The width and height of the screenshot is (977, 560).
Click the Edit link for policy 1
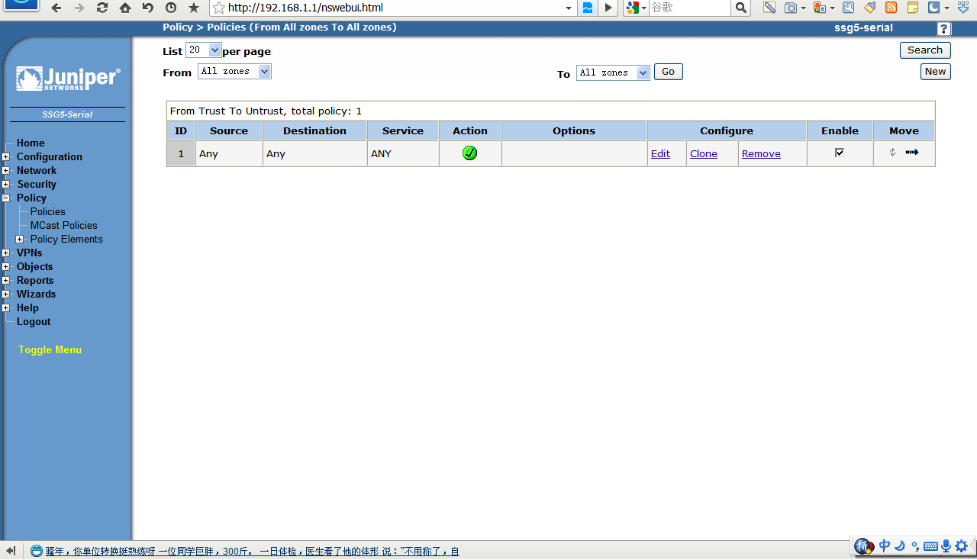[660, 154]
